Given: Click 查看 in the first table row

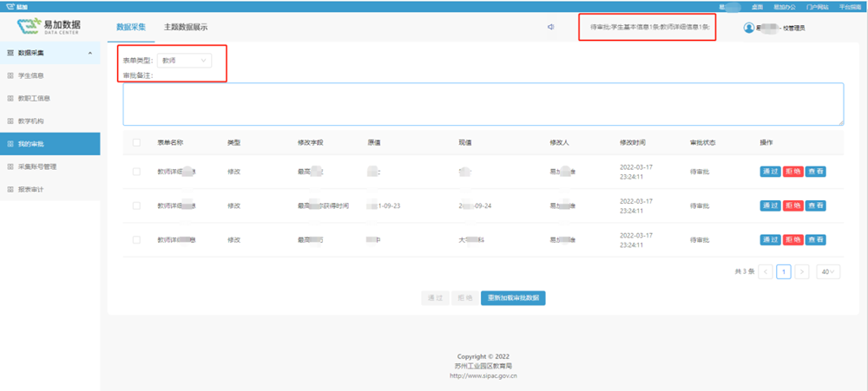Looking at the screenshot, I should 815,172.
